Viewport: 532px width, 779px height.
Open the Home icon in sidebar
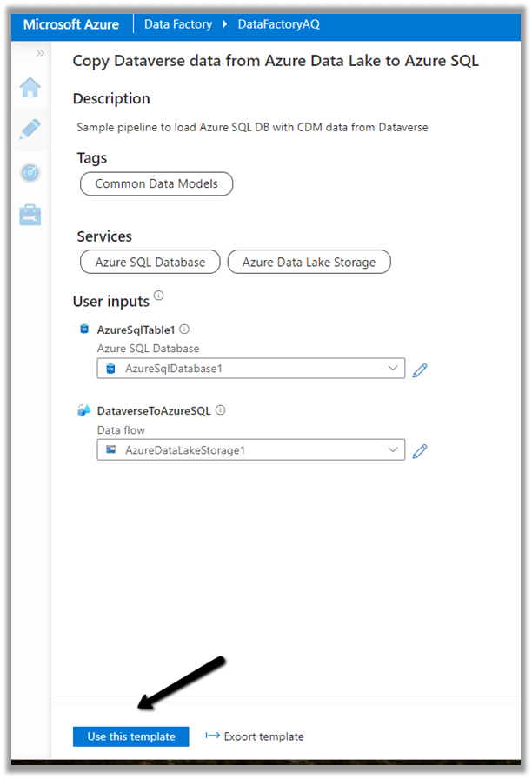(30, 88)
